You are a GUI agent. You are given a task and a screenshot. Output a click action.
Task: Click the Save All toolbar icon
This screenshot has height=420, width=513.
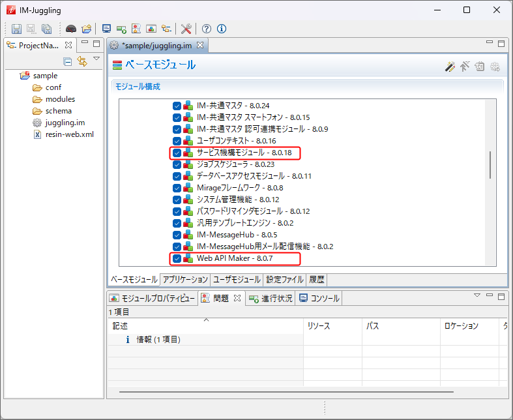pos(46,29)
